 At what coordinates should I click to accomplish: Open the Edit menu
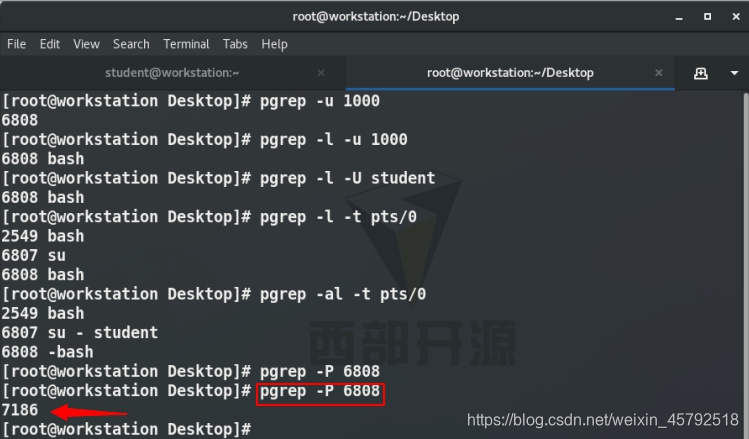pyautogui.click(x=50, y=44)
